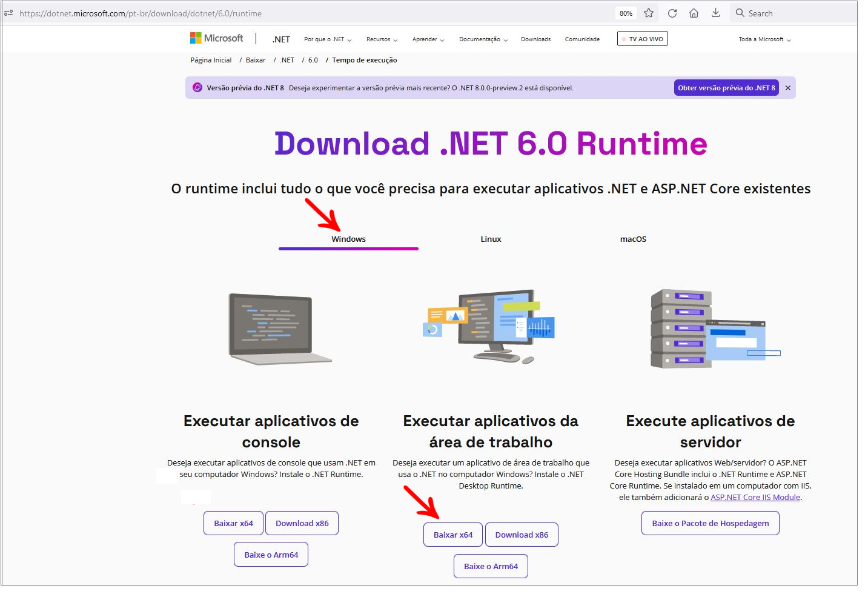Click the TV AO VIVO button

642,39
